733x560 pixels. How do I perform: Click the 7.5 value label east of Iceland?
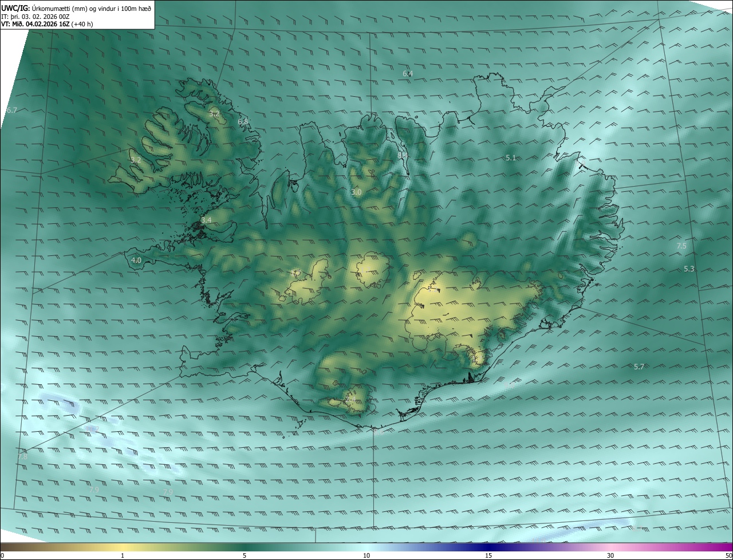tap(681, 246)
